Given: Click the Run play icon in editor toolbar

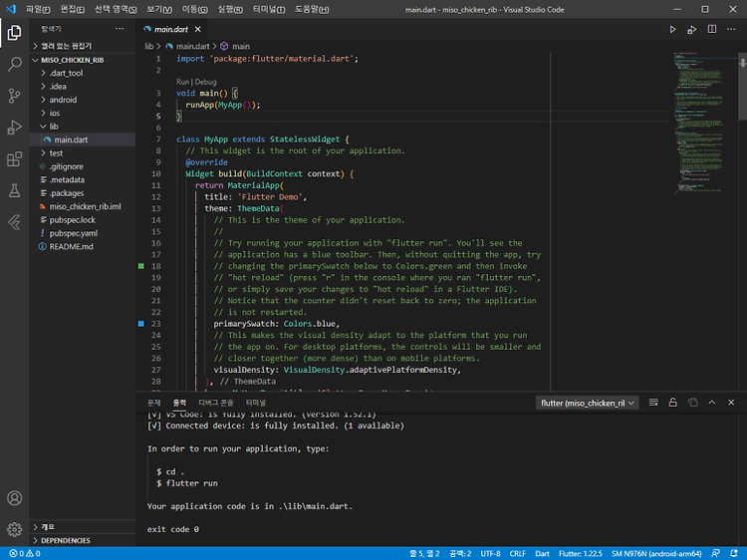Looking at the screenshot, I should 672,30.
